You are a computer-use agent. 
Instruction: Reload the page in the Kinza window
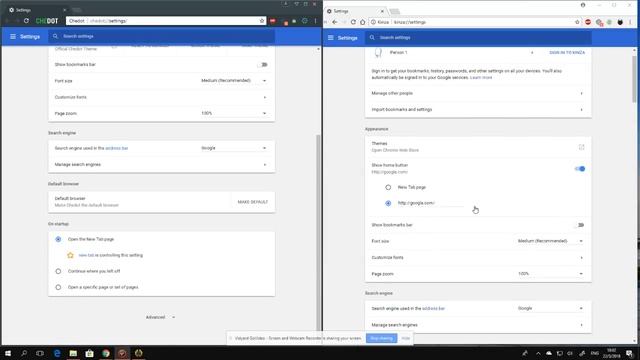353,22
